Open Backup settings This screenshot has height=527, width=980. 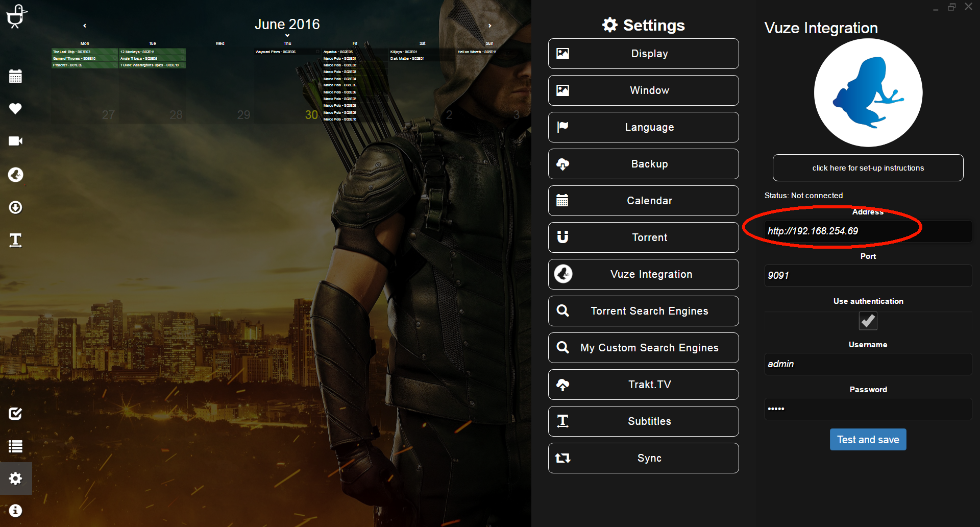pyautogui.click(x=643, y=164)
